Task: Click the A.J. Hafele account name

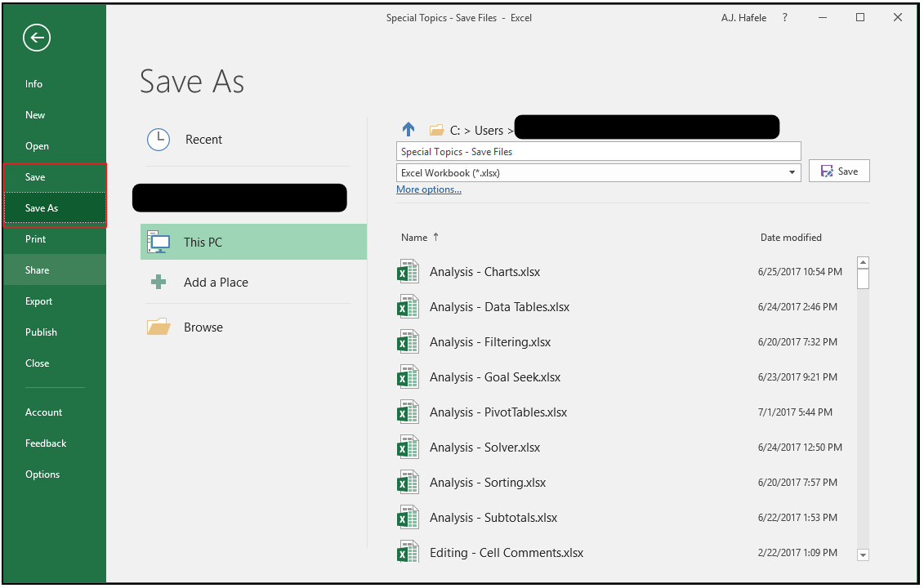Action: [x=743, y=18]
